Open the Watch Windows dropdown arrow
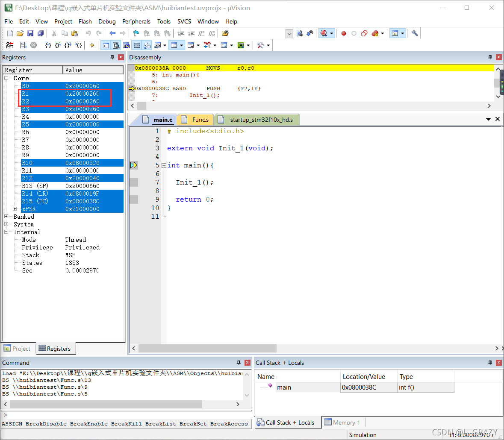The width and height of the screenshot is (504, 440). [x=165, y=45]
